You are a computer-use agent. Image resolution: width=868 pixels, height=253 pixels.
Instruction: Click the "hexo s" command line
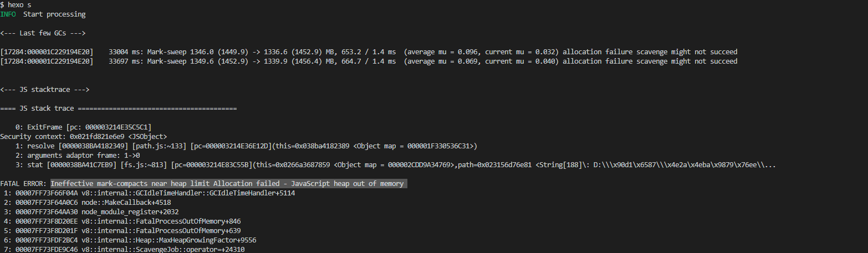click(16, 4)
